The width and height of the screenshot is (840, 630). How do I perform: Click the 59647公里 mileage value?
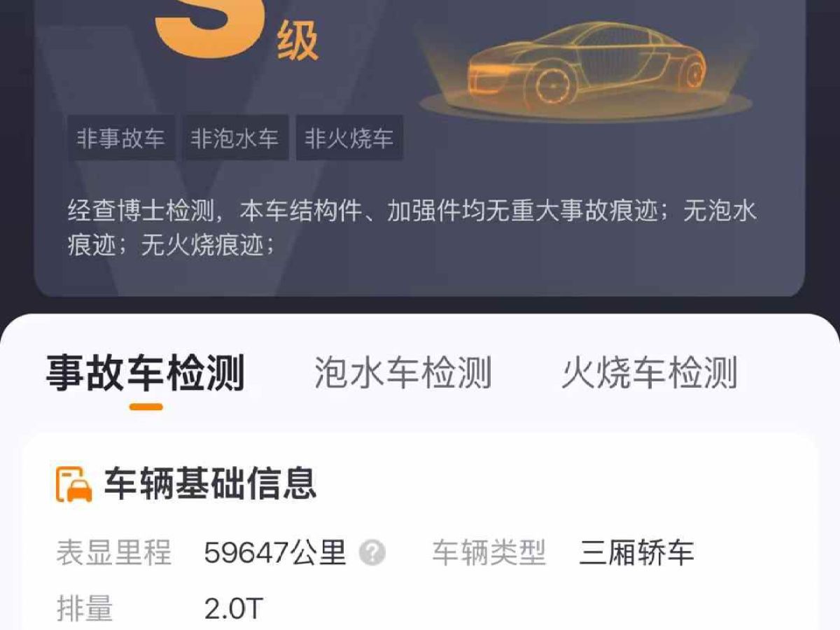[x=276, y=553]
